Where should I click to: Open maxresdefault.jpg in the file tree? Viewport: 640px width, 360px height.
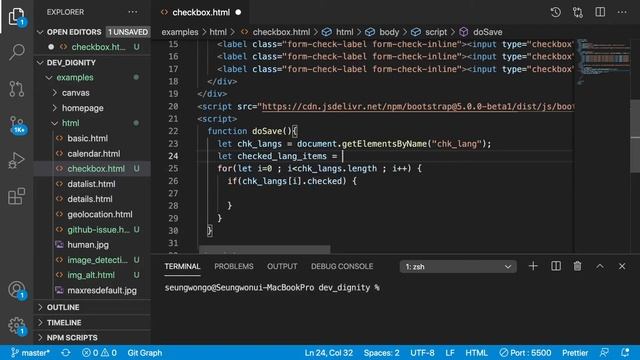click(102, 291)
